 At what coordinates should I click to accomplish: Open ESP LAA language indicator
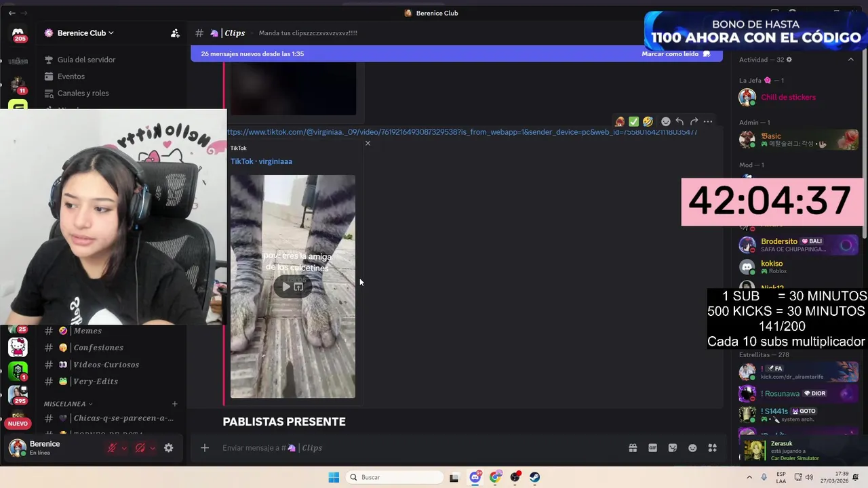pos(781,477)
